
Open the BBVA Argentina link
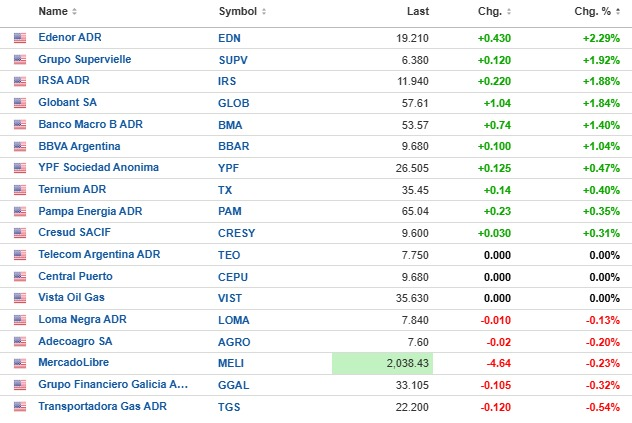point(79,146)
